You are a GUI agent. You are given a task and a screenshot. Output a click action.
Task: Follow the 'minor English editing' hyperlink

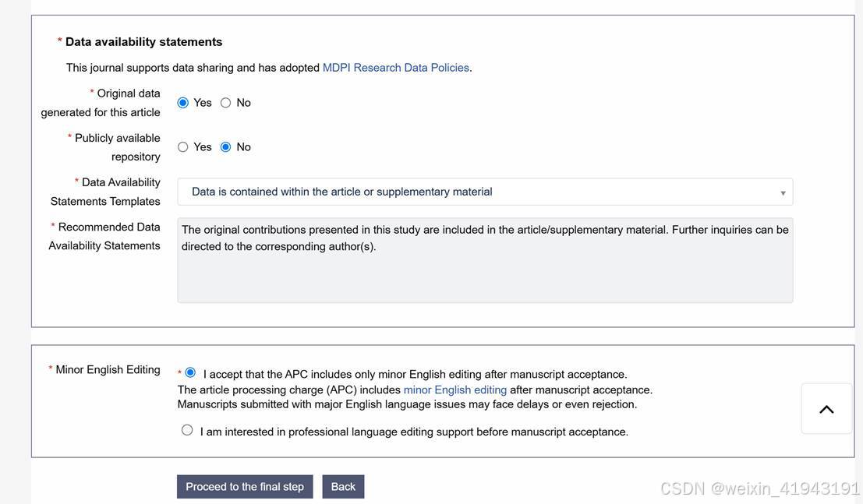[455, 389]
